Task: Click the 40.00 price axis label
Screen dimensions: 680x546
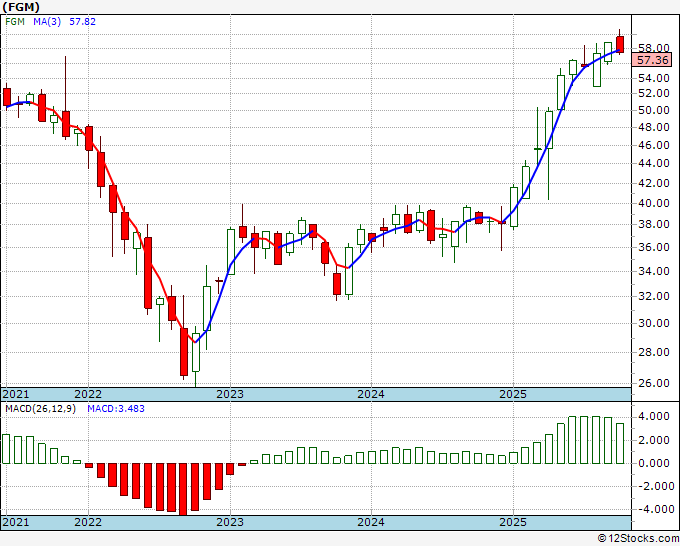Action: pos(654,203)
